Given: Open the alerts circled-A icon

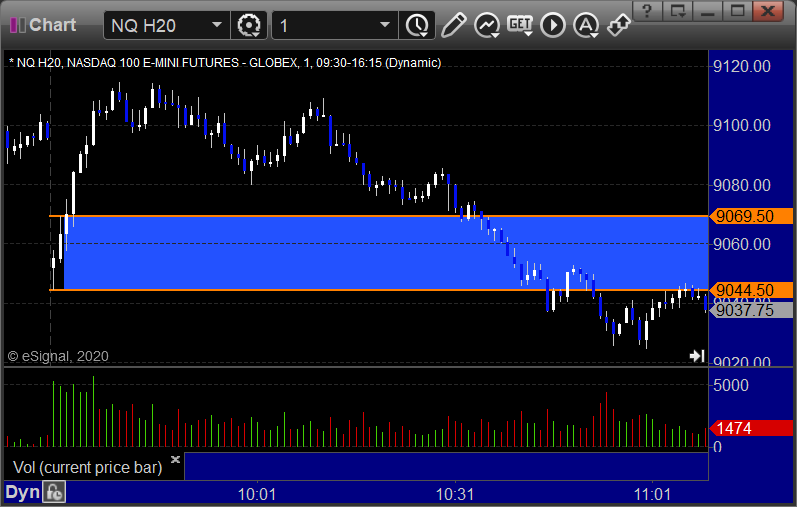Looking at the screenshot, I should click(x=586, y=25).
